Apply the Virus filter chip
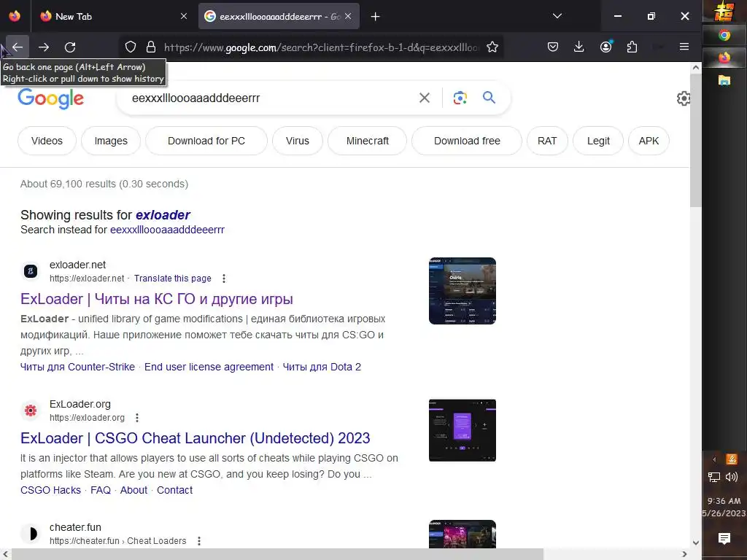The width and height of the screenshot is (747, 560). tap(298, 141)
